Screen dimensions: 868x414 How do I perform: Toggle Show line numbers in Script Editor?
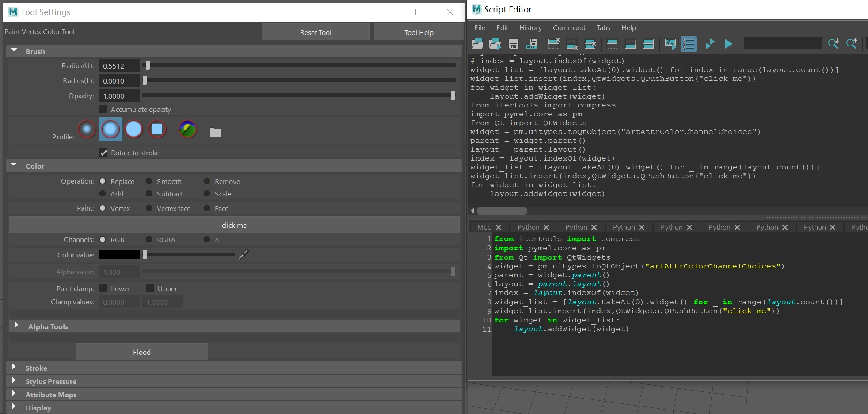coord(689,43)
